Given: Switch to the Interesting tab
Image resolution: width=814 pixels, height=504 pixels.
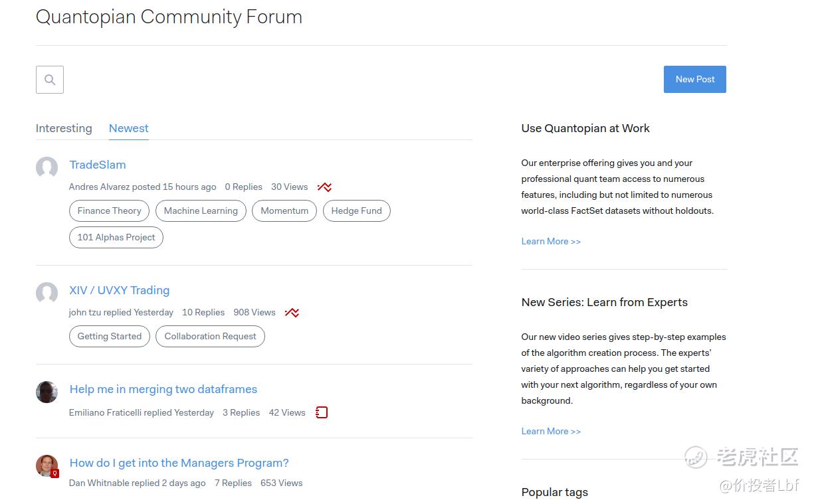Looking at the screenshot, I should 64,128.
